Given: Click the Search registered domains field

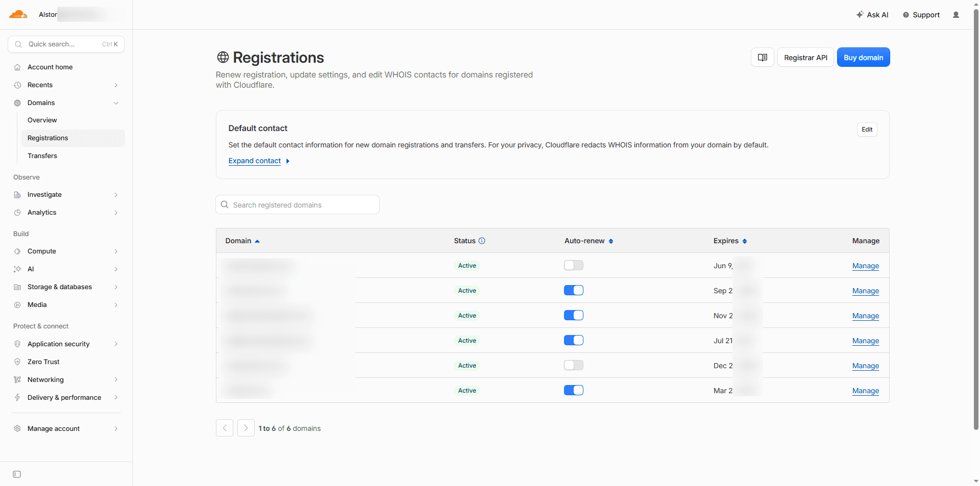Looking at the screenshot, I should [298, 204].
